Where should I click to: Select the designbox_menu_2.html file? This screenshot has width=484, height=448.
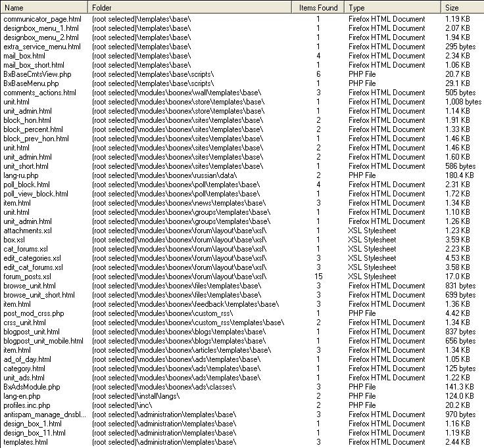tap(39, 37)
